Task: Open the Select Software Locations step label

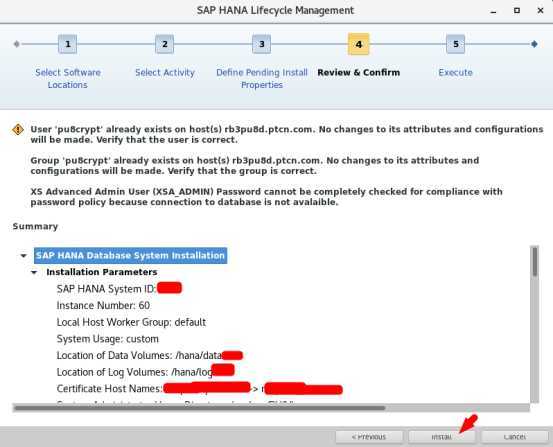Action: (x=68, y=78)
